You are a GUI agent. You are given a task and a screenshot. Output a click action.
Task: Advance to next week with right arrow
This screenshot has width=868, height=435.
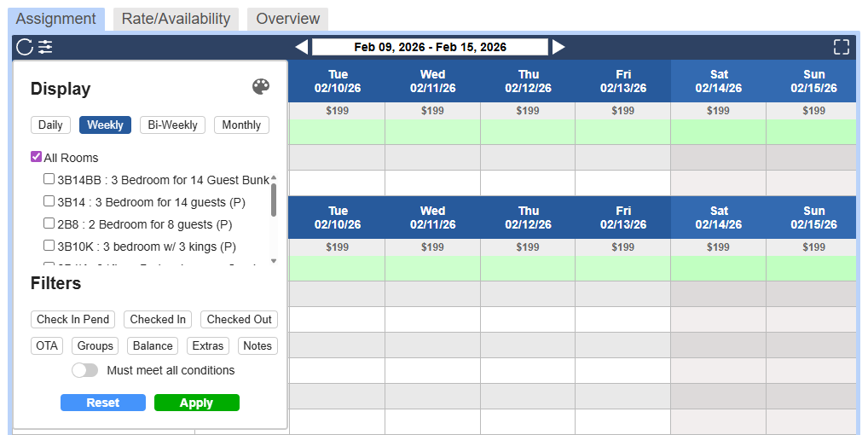click(x=558, y=47)
